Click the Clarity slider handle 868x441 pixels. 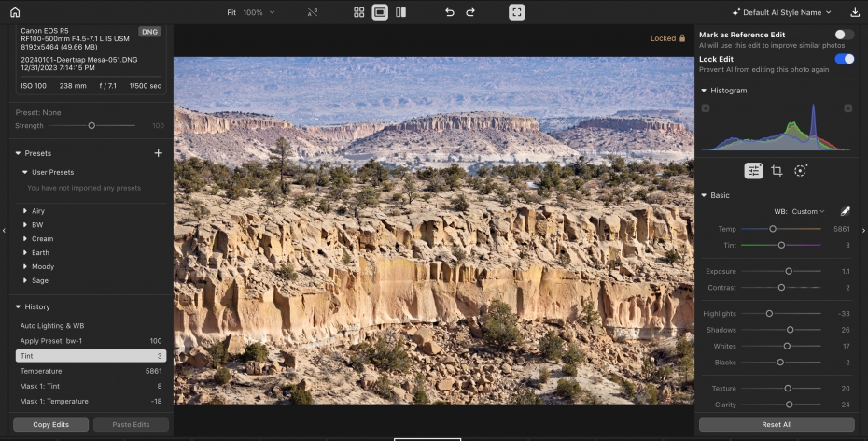click(790, 405)
